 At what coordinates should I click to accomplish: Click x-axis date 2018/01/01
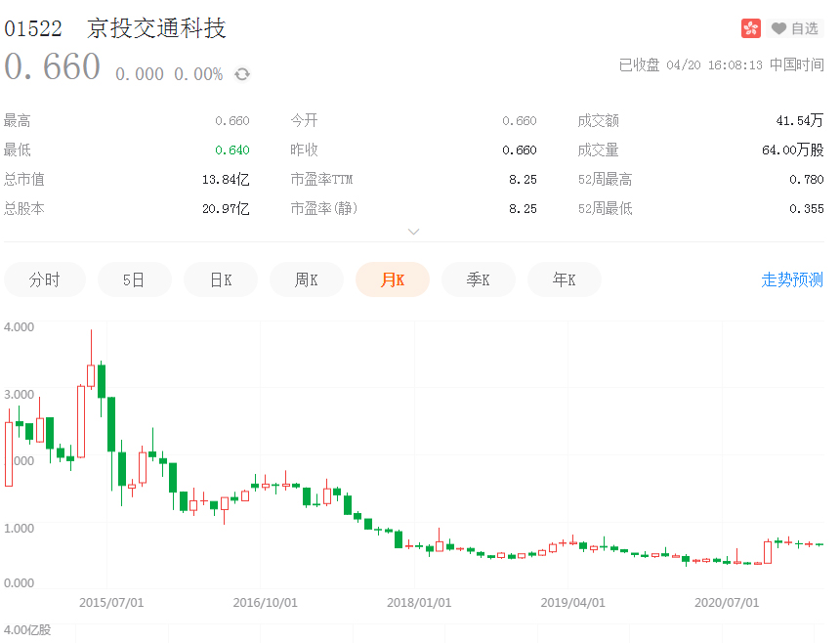coord(419,603)
